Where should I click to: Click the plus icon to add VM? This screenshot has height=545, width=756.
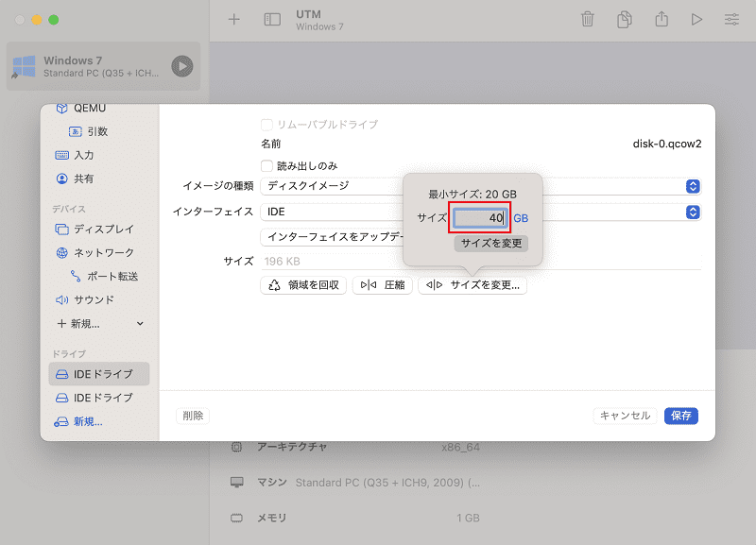point(233,20)
